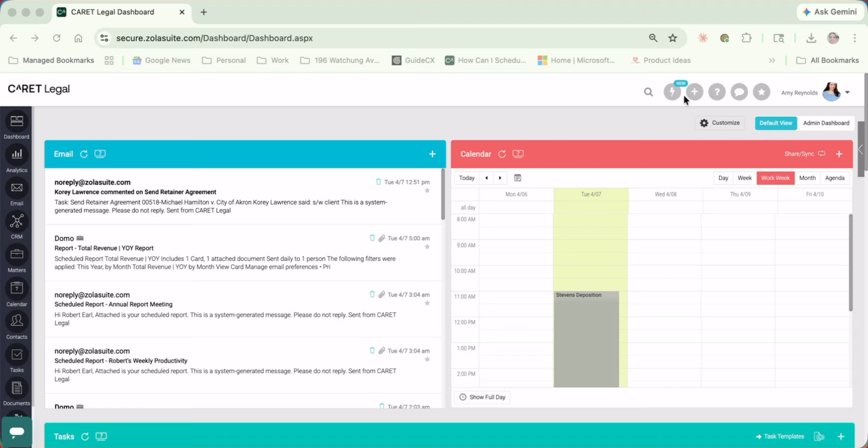Open the chat support bubble
868x448 pixels.
16,432
